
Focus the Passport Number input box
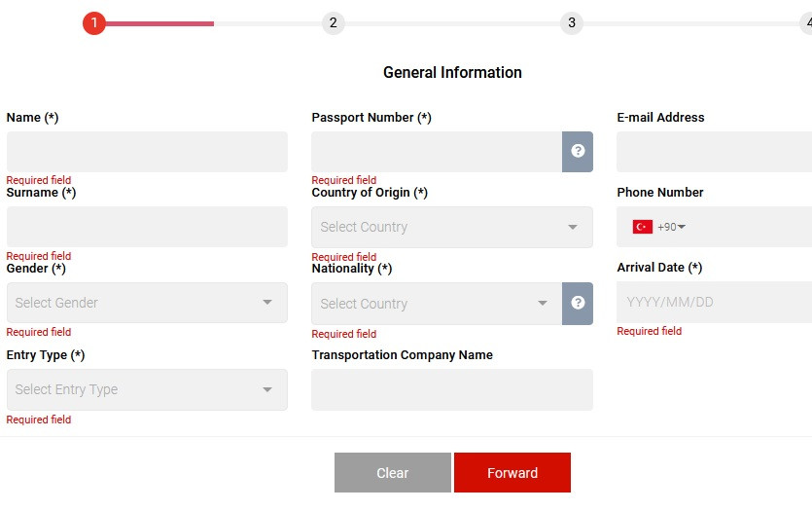coord(437,152)
